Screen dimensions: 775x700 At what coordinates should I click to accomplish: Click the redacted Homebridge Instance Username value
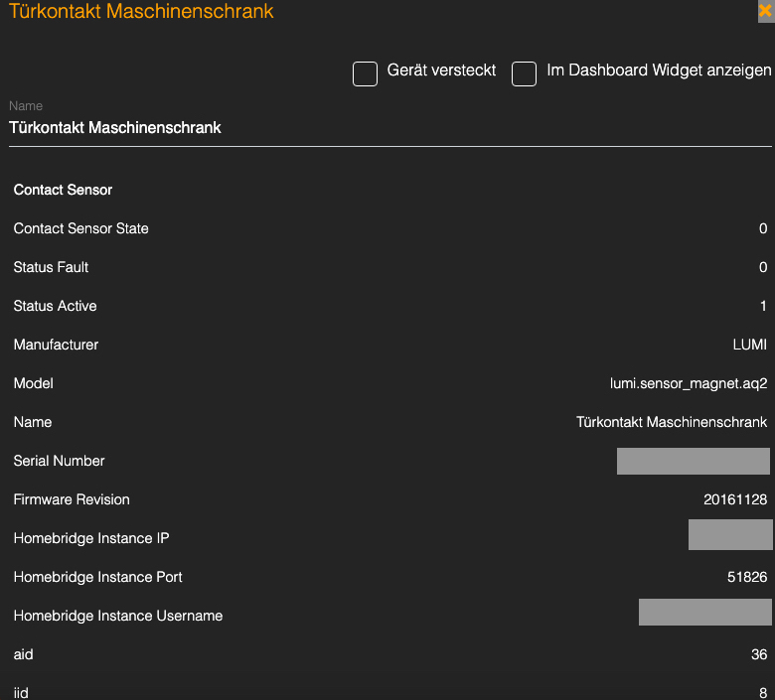click(x=704, y=612)
